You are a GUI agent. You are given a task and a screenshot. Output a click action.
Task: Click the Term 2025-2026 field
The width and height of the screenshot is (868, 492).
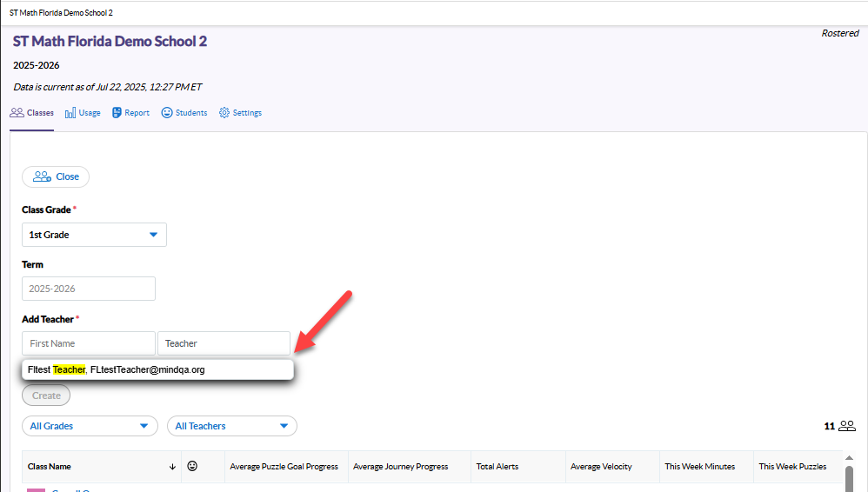89,289
